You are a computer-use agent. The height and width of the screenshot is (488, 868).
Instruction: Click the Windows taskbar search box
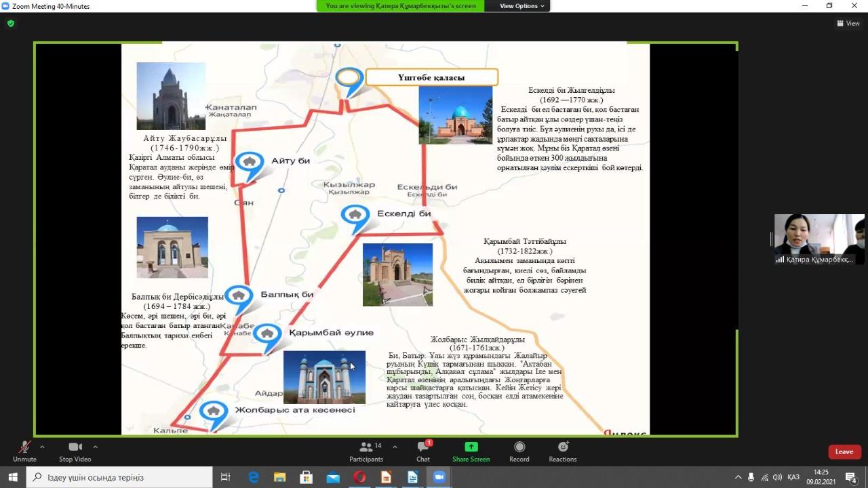coord(122,477)
